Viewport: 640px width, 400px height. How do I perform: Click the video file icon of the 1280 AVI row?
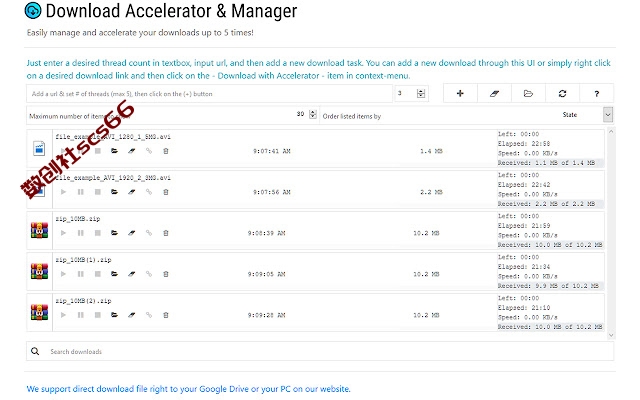(x=39, y=148)
